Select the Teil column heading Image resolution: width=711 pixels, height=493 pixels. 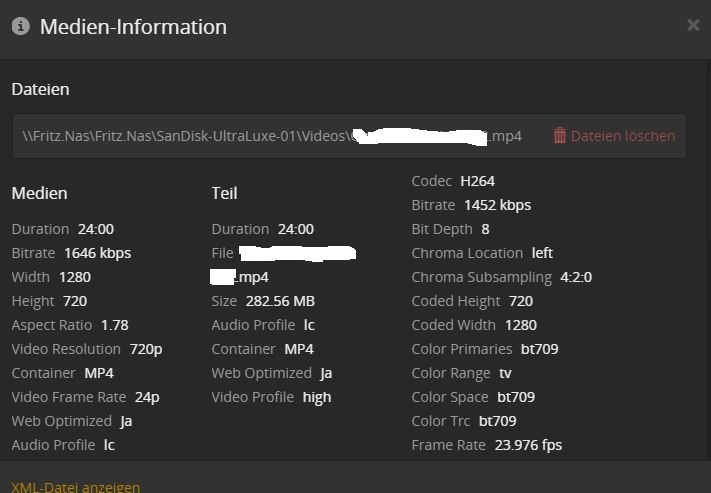click(224, 193)
